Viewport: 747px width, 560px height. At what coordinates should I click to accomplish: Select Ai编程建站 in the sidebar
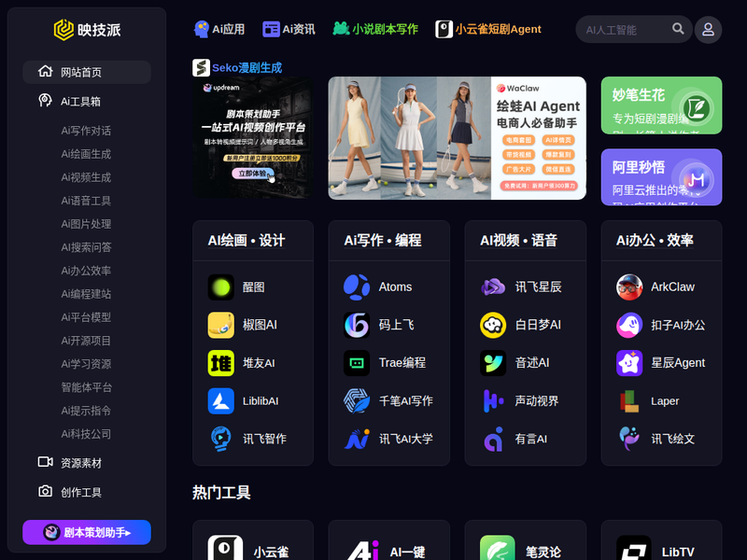pos(86,294)
